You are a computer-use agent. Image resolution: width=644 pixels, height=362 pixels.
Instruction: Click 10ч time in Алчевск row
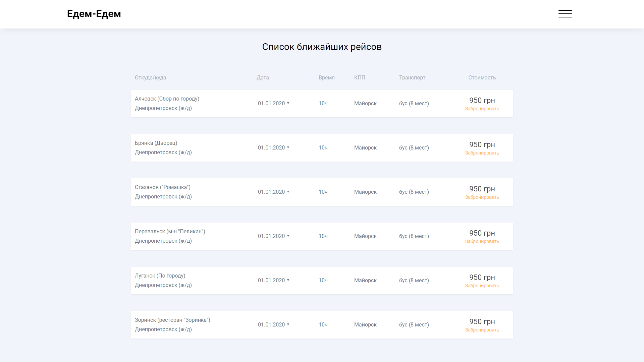coord(323,103)
